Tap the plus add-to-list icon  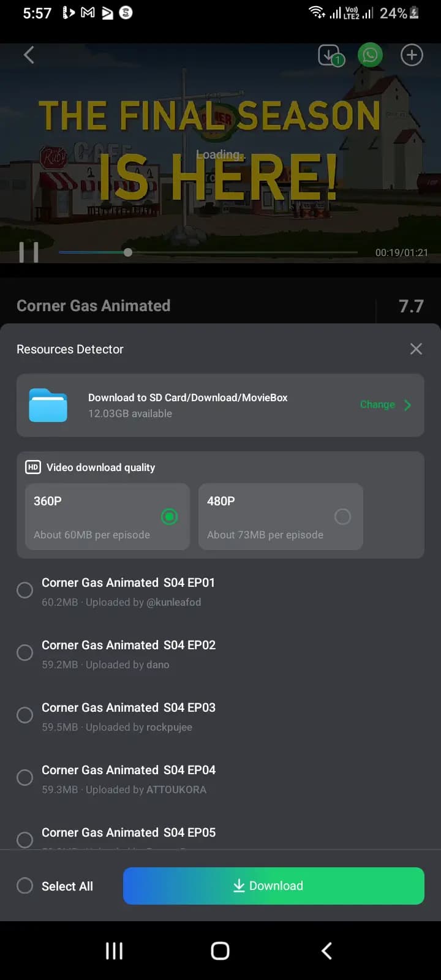(412, 55)
